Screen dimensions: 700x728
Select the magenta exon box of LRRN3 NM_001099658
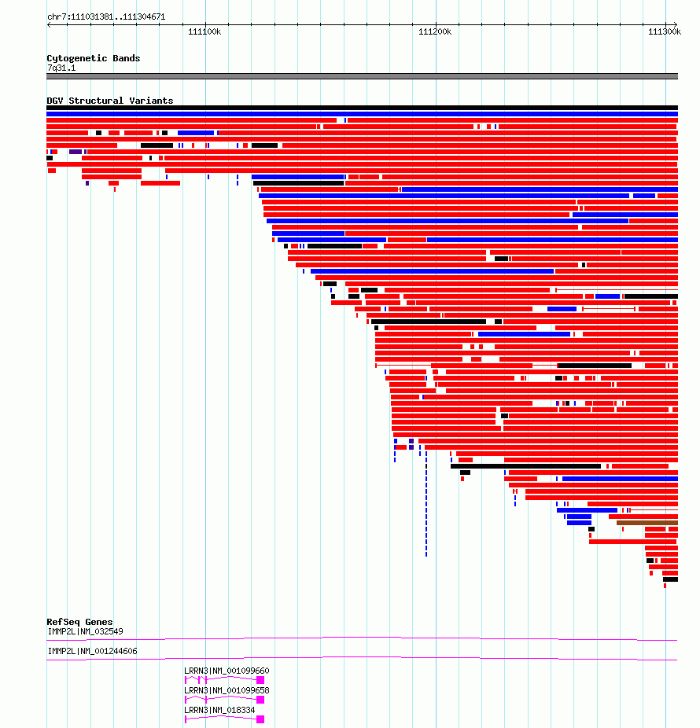click(260, 700)
